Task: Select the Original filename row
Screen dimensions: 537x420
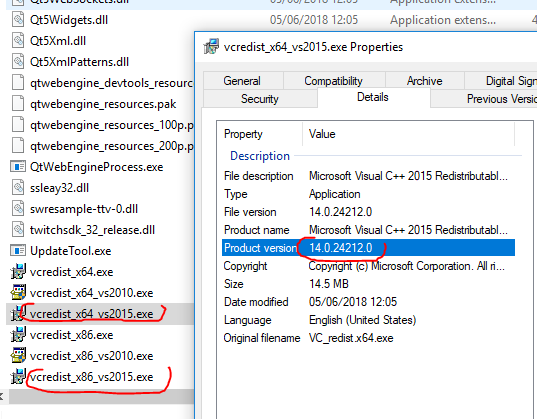Action: (x=369, y=338)
